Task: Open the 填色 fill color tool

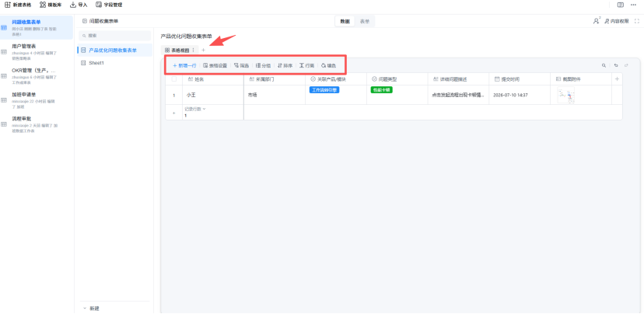Action: 328,65
